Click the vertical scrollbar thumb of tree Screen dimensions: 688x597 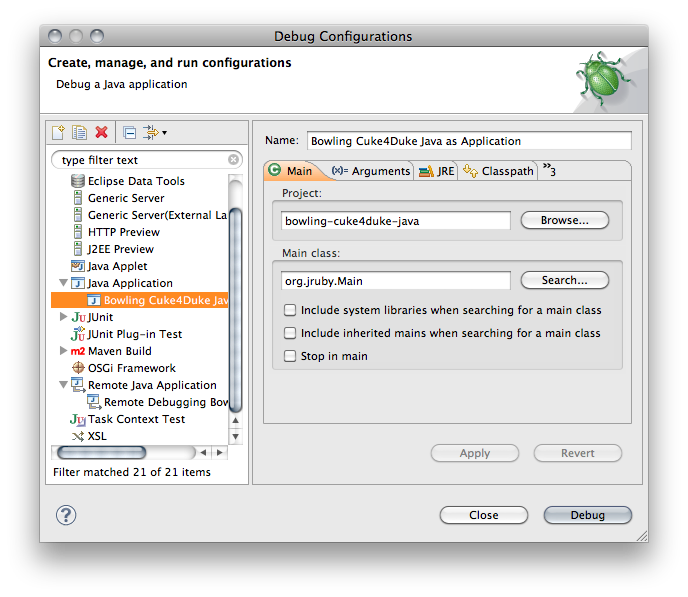236,310
